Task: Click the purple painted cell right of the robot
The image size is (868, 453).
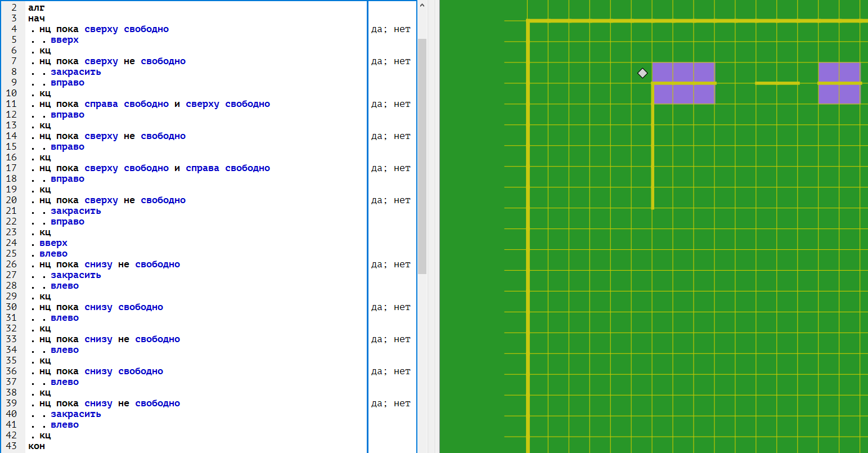Action: tap(663, 73)
